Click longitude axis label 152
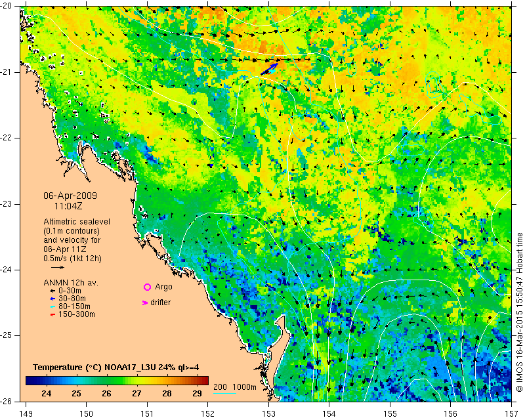This screenshot has width=525, height=420. [208, 414]
